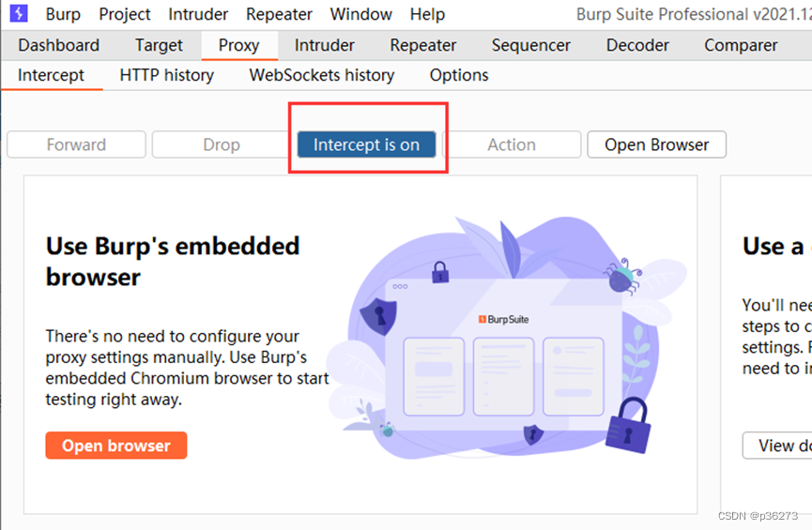Click the Forward button
Image resolution: width=812 pixels, height=530 pixels.
(x=76, y=144)
